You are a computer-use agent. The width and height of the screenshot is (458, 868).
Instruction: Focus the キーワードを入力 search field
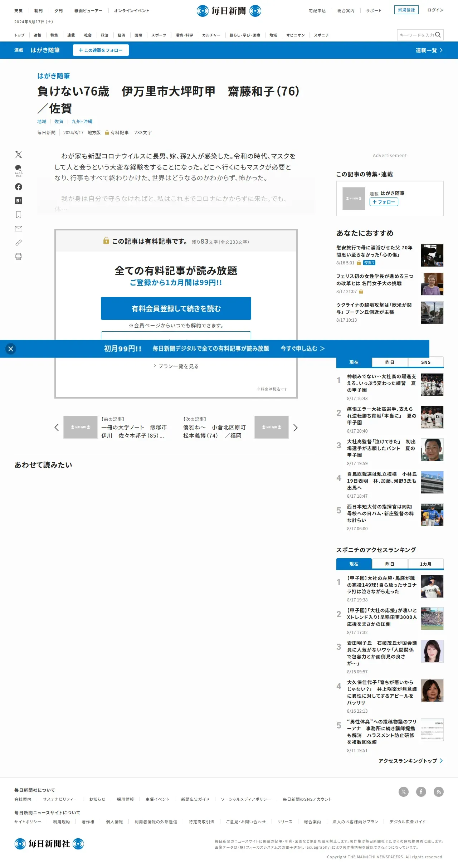(416, 35)
